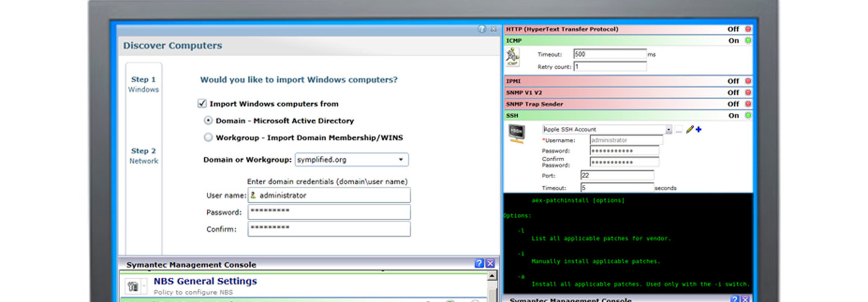This screenshot has width=868, height=302.
Task: Click the ellipsis button beside Apple SSH Account
Action: coord(679,130)
